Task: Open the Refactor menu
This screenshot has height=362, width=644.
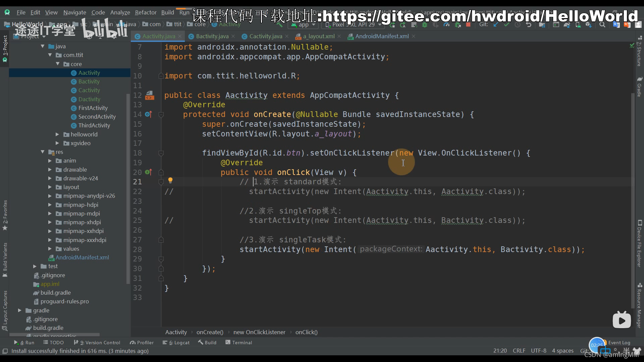Action: click(x=146, y=12)
